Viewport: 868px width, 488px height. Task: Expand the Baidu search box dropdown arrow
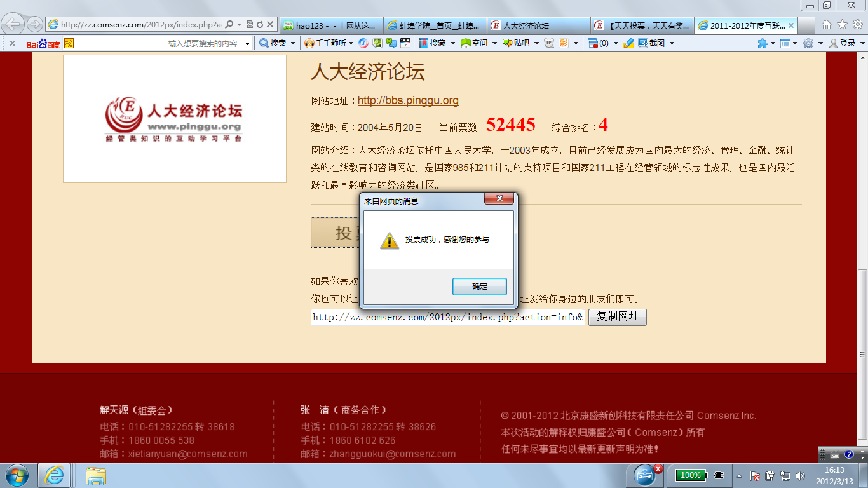tap(248, 44)
